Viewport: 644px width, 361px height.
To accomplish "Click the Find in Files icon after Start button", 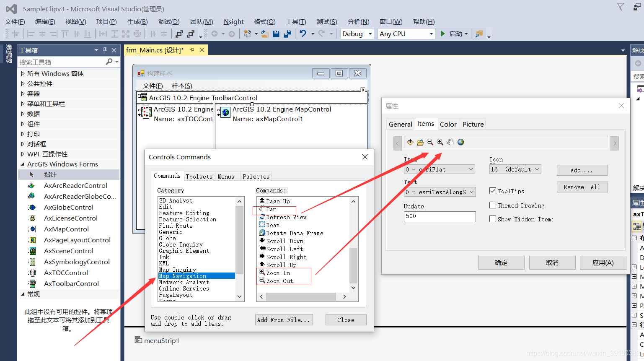I will [x=479, y=34].
